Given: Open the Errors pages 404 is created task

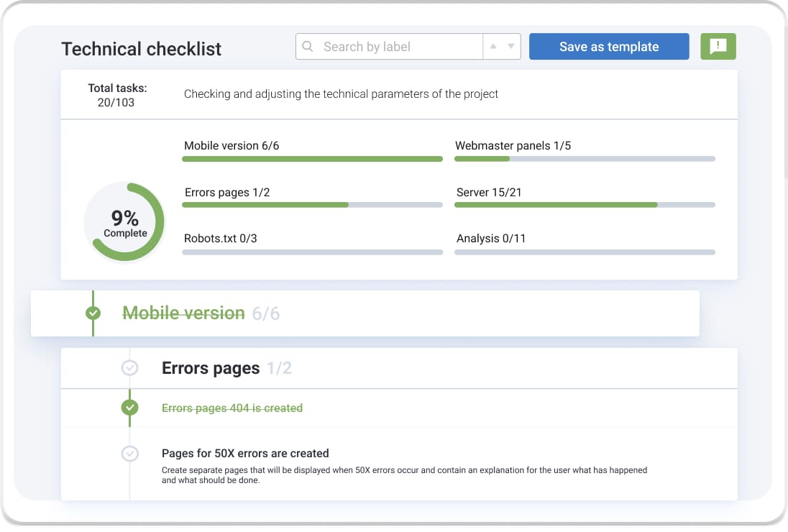Looking at the screenshot, I should tap(232, 408).
